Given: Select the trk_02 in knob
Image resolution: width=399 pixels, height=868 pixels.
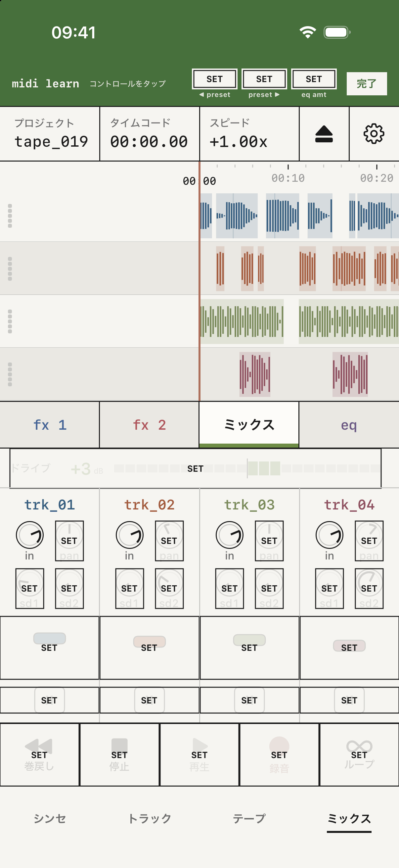Looking at the screenshot, I should tap(130, 535).
